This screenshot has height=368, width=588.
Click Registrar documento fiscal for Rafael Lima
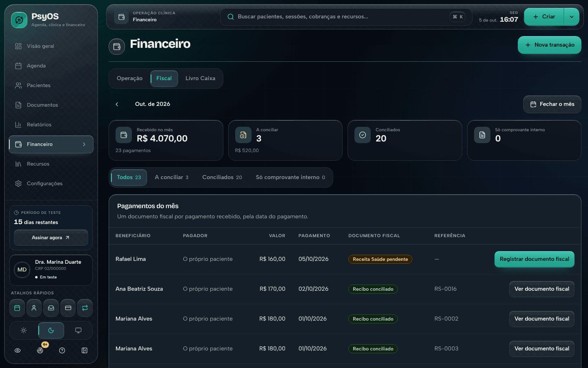click(x=535, y=259)
